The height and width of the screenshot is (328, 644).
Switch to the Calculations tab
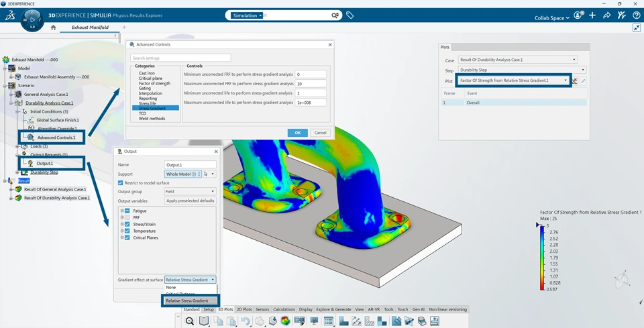pos(284,309)
